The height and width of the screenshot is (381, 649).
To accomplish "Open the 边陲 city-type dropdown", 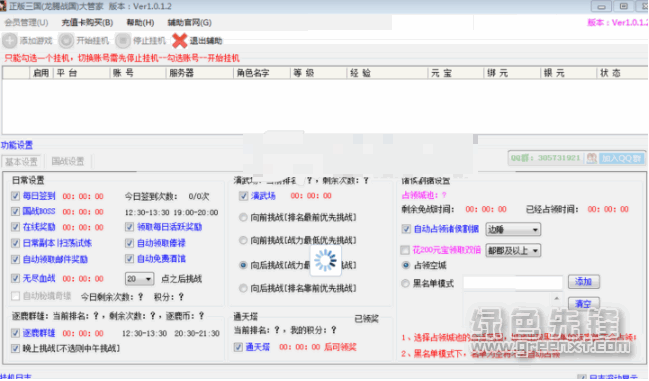I will (x=513, y=230).
